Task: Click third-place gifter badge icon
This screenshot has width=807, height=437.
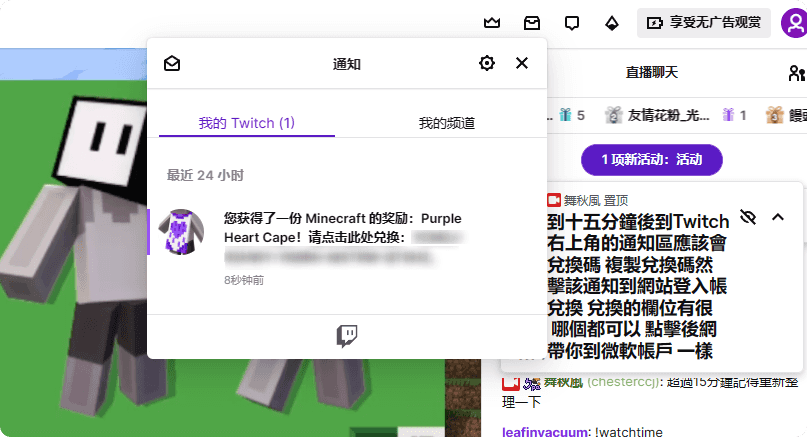Action: (774, 115)
